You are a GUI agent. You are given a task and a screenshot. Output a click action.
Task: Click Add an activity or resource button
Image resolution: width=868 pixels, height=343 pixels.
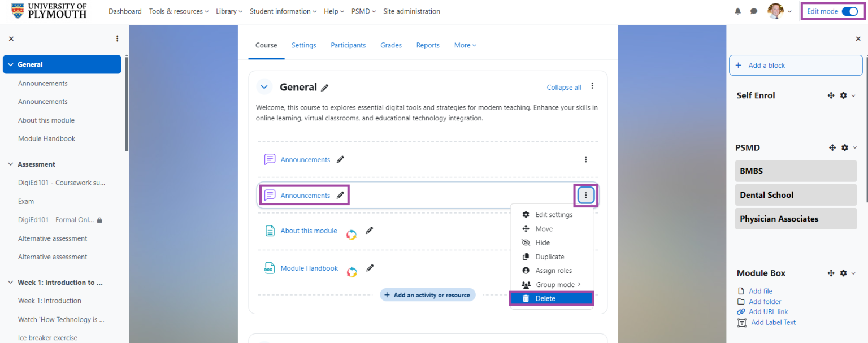(427, 295)
